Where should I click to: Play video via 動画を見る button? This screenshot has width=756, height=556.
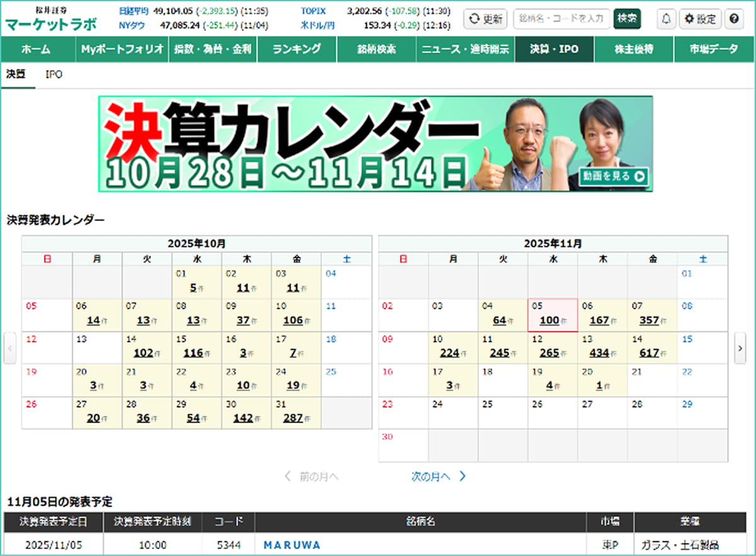click(614, 176)
